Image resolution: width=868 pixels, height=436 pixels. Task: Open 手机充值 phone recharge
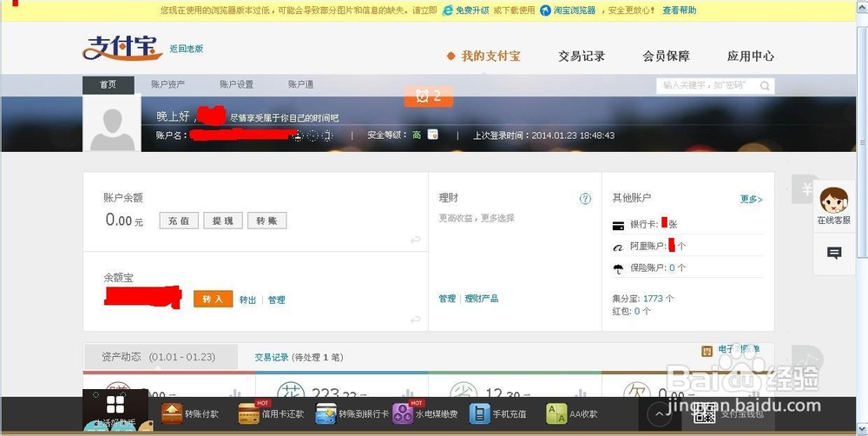tap(497, 413)
